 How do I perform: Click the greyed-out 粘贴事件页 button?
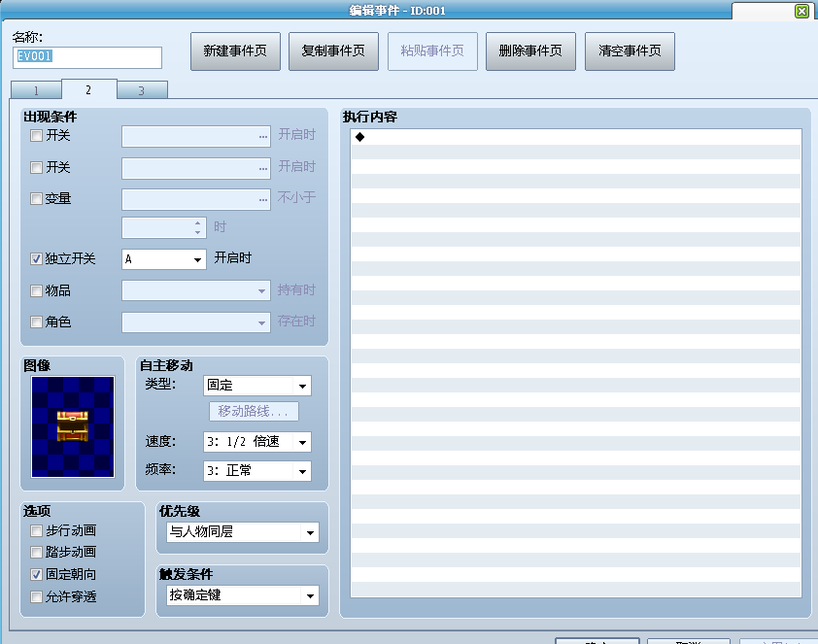(432, 51)
